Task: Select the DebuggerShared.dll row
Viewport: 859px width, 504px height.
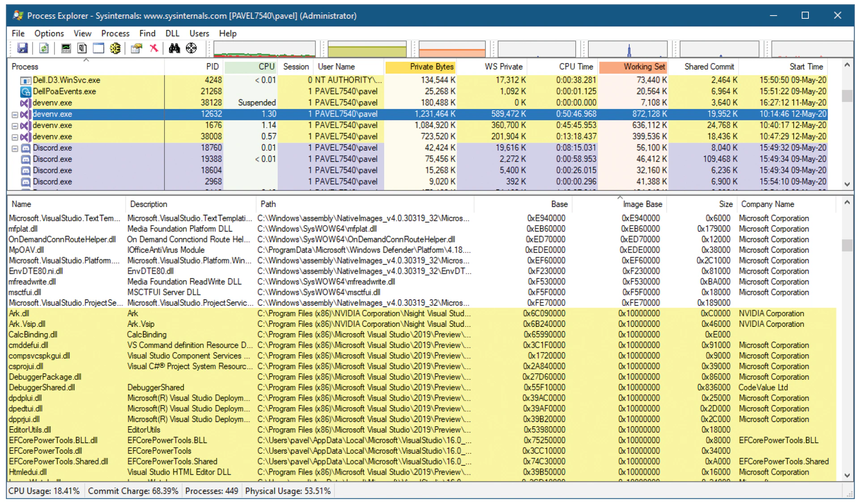Action: (422, 388)
